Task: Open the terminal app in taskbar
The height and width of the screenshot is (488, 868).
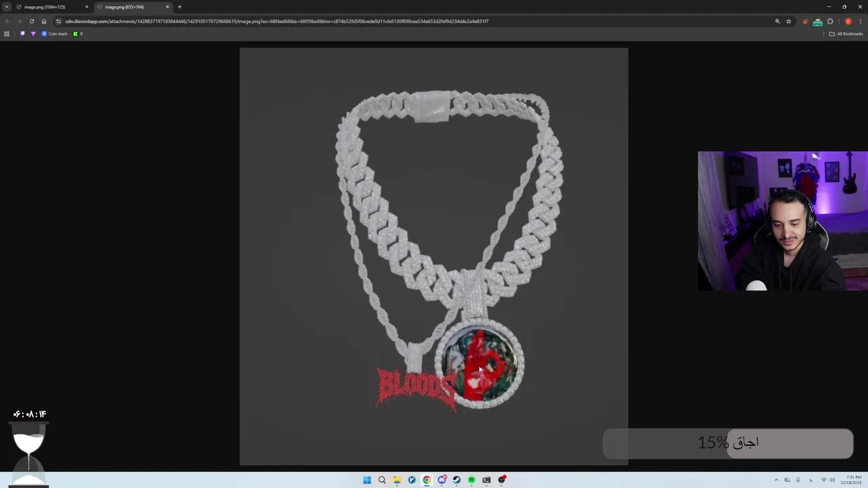Action: (486, 480)
